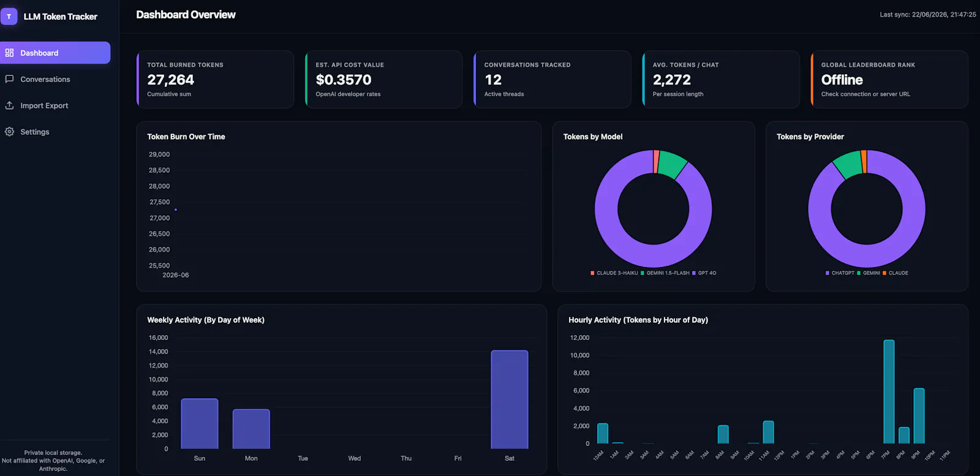Click the LLM Token Tracker title

coord(60,17)
